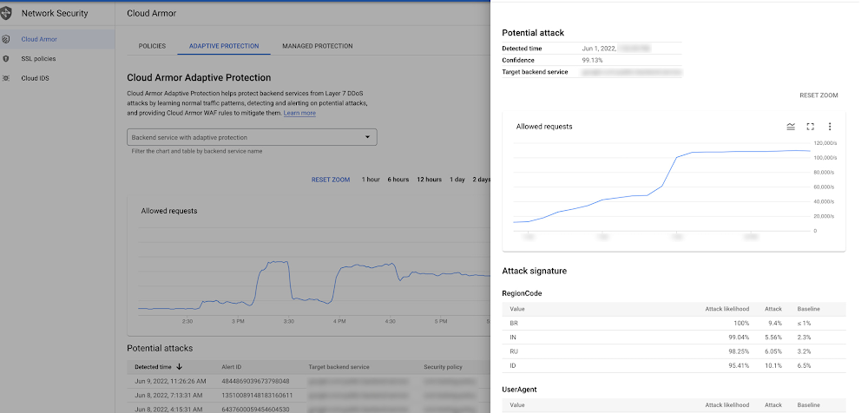
Task: Click the Cloud Armor sidebar icon
Action: click(x=6, y=39)
